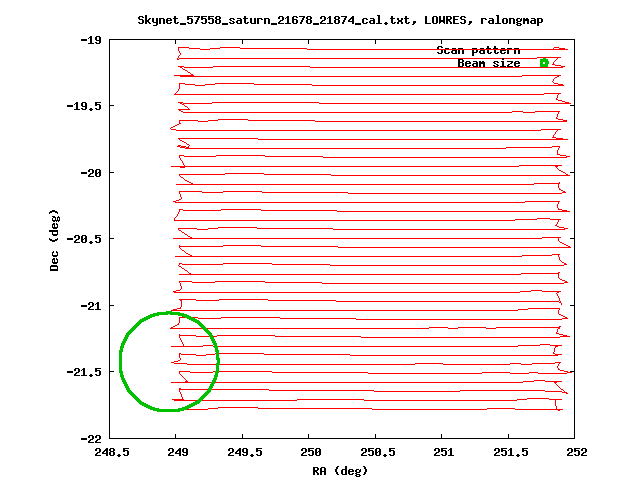This screenshot has height=480, width=640.
Task: Click the x-axis tick label '252'
Action: [577, 452]
